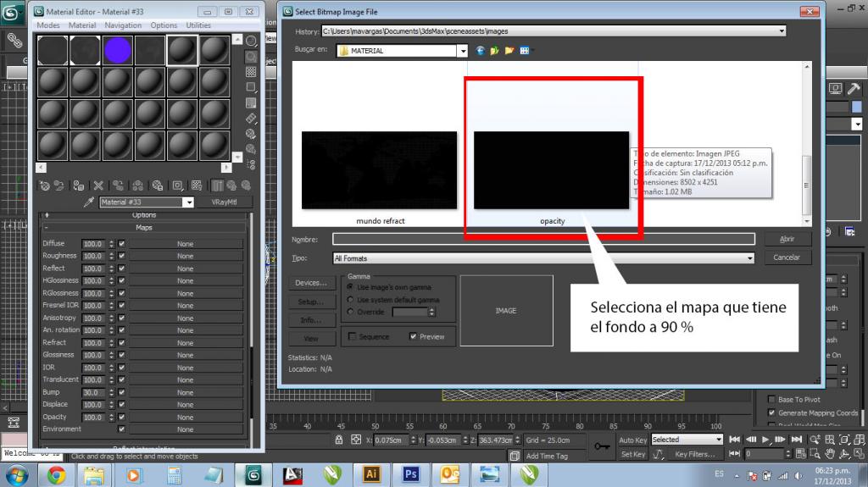This screenshot has width=868, height=487.
Task: Open Navigation menu
Action: [x=123, y=25]
